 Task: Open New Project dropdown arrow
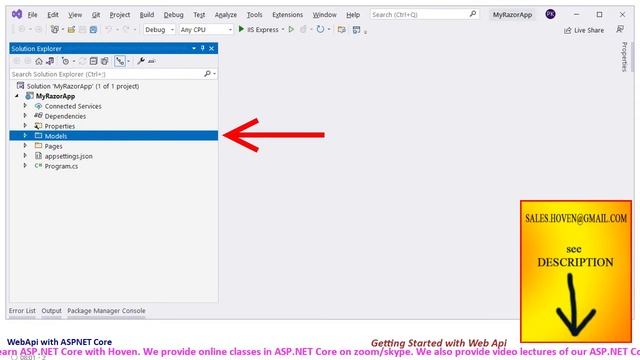coord(62,29)
